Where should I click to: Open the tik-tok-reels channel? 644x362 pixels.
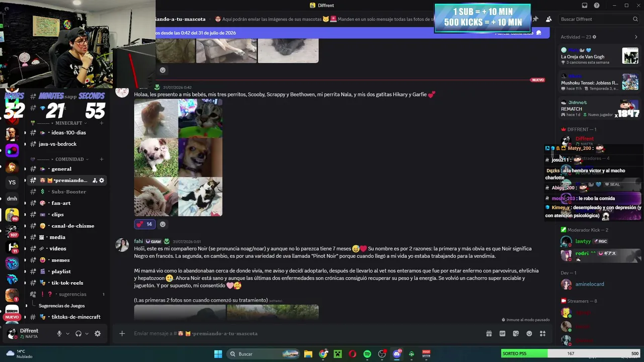pyautogui.click(x=67, y=283)
